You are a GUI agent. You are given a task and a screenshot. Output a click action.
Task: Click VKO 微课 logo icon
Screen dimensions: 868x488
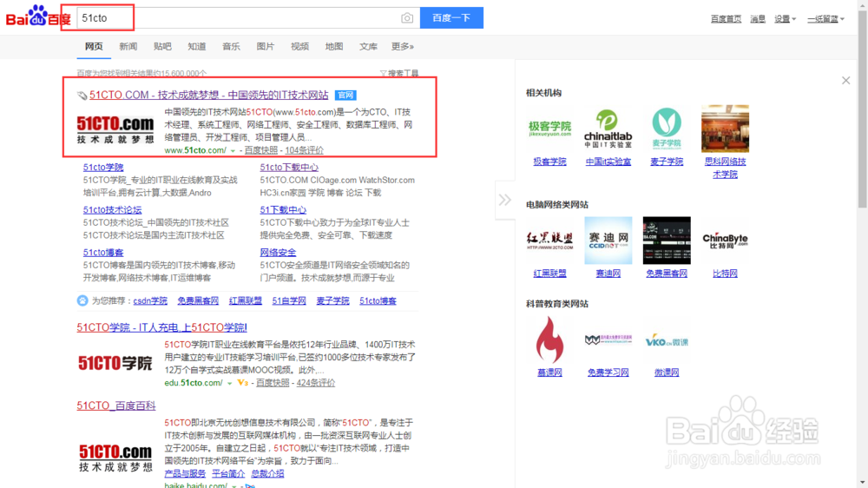tap(667, 340)
